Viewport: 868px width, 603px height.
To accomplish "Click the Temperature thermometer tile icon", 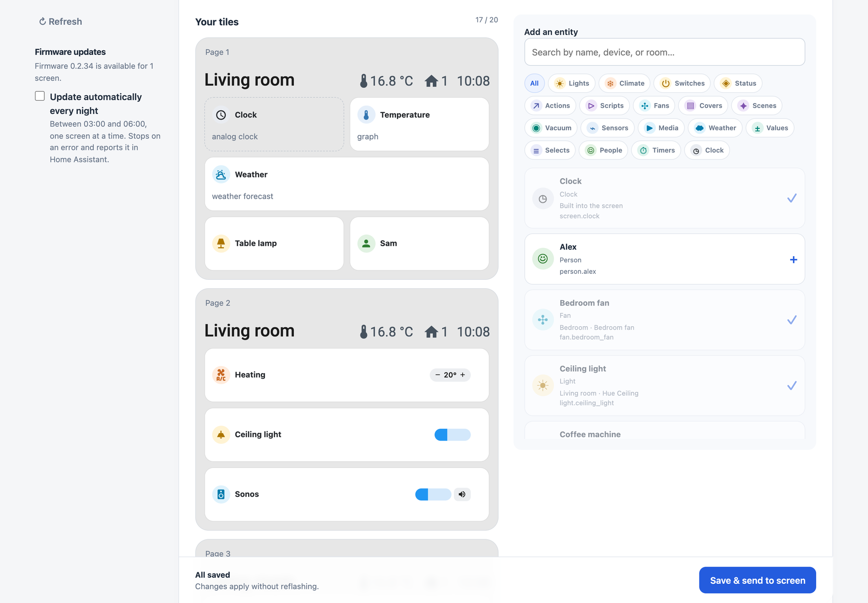I will click(x=366, y=115).
